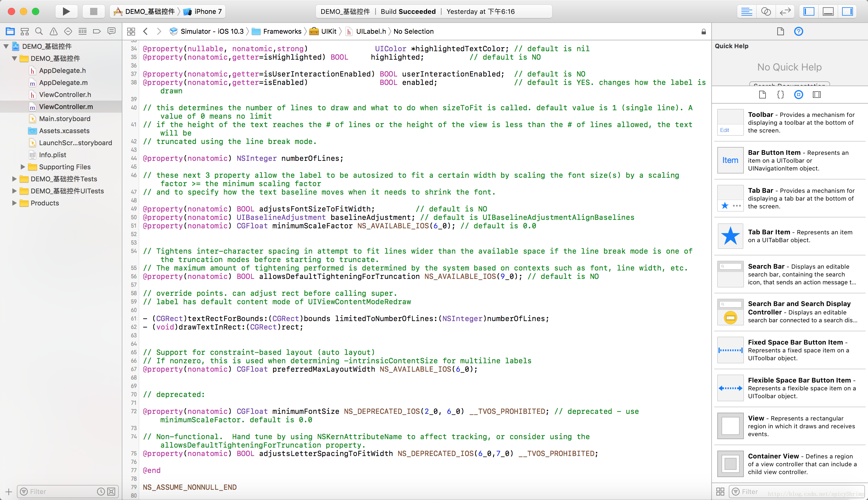Screen dimensions: 868x500
Task: Collapse the DEMO_基础控件 project root
Action: [x=6, y=46]
